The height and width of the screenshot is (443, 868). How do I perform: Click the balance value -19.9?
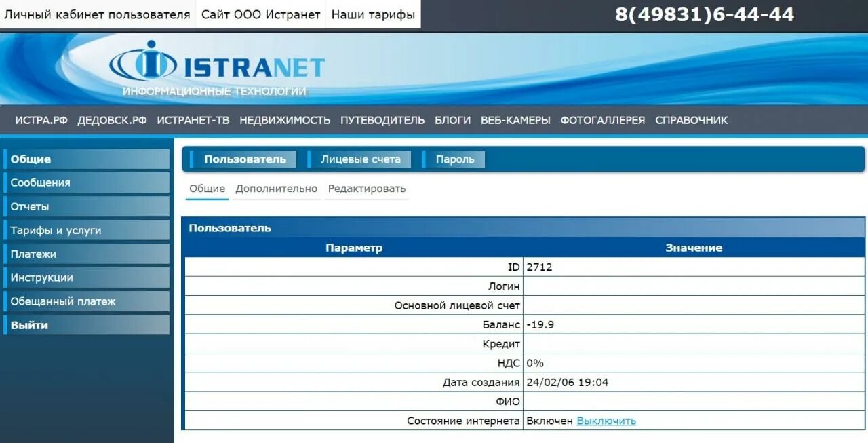coord(540,325)
